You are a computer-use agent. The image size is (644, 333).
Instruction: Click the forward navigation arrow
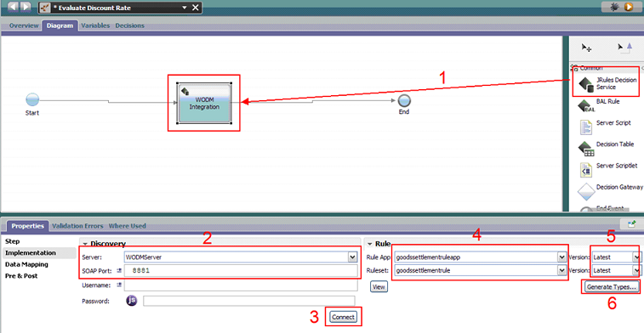tap(26, 7)
